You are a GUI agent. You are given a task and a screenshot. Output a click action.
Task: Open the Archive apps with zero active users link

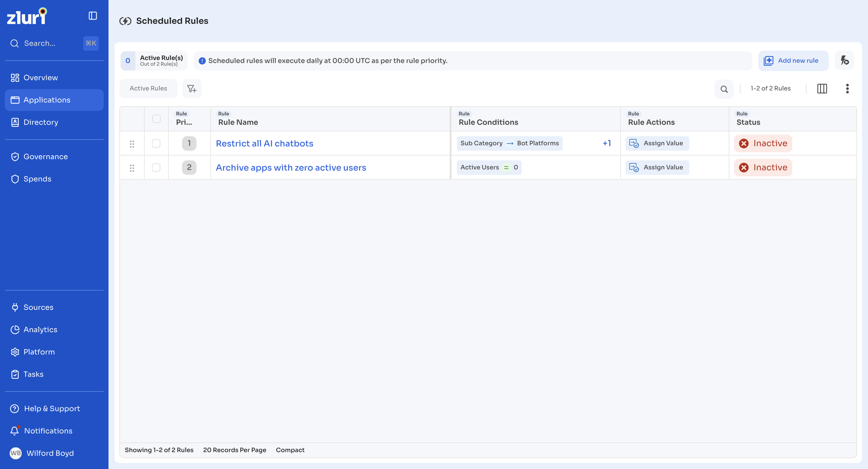291,168
